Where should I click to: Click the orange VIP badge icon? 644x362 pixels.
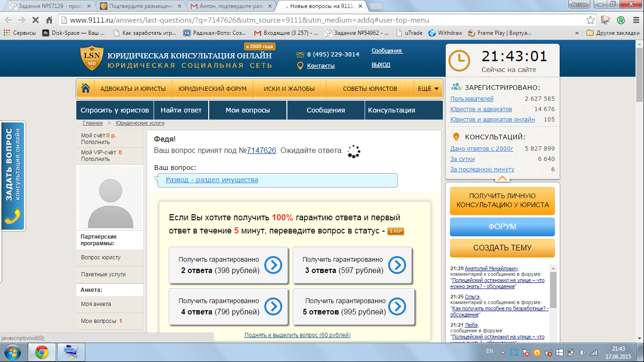click(x=396, y=231)
